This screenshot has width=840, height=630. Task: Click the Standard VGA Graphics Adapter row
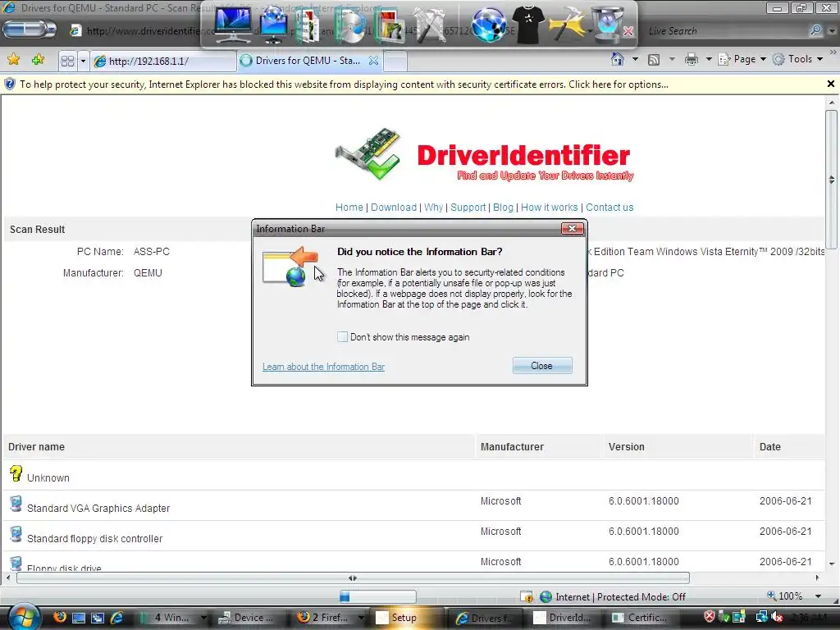[x=413, y=504]
